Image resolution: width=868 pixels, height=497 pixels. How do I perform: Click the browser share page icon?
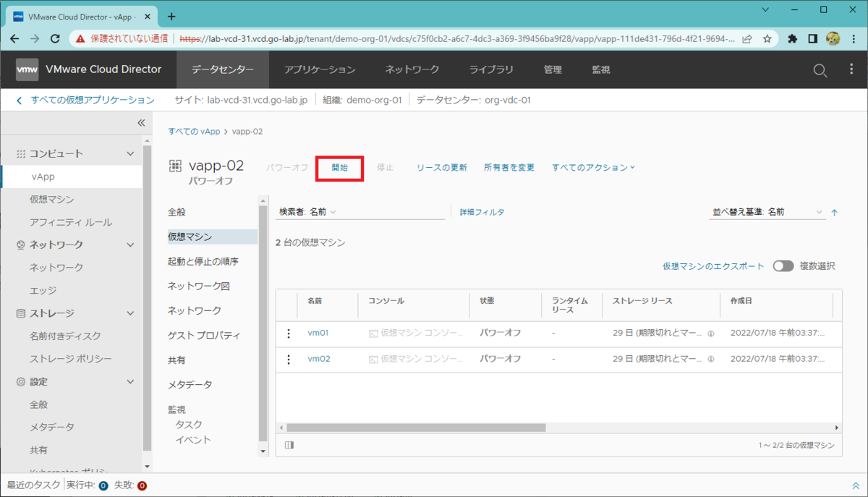pos(747,38)
